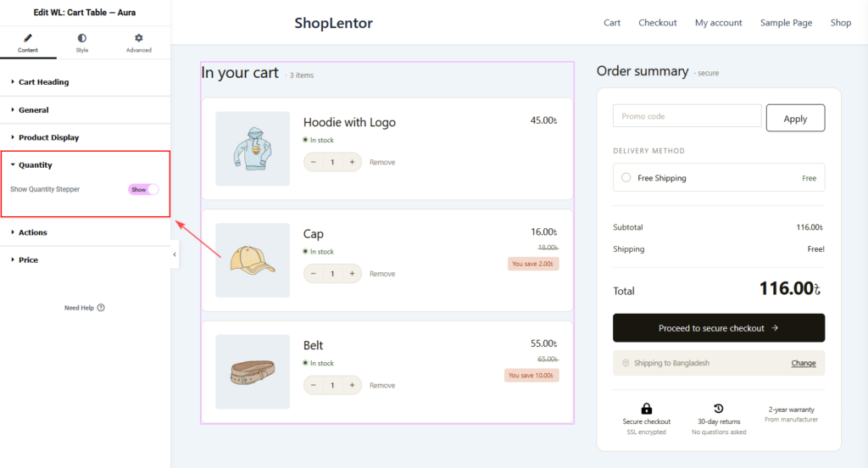Collapse the editor panel with the arrow handle
The width and height of the screenshot is (868, 468).
point(175,254)
